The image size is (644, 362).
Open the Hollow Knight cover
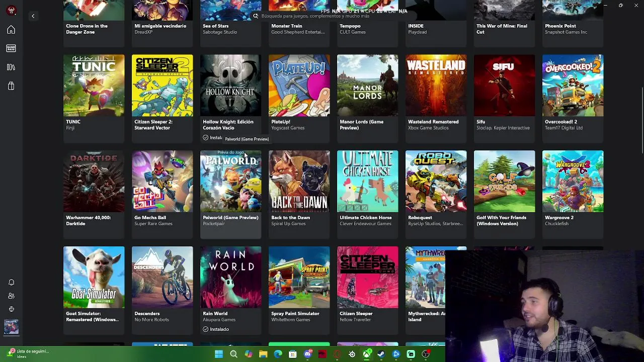[230, 85]
